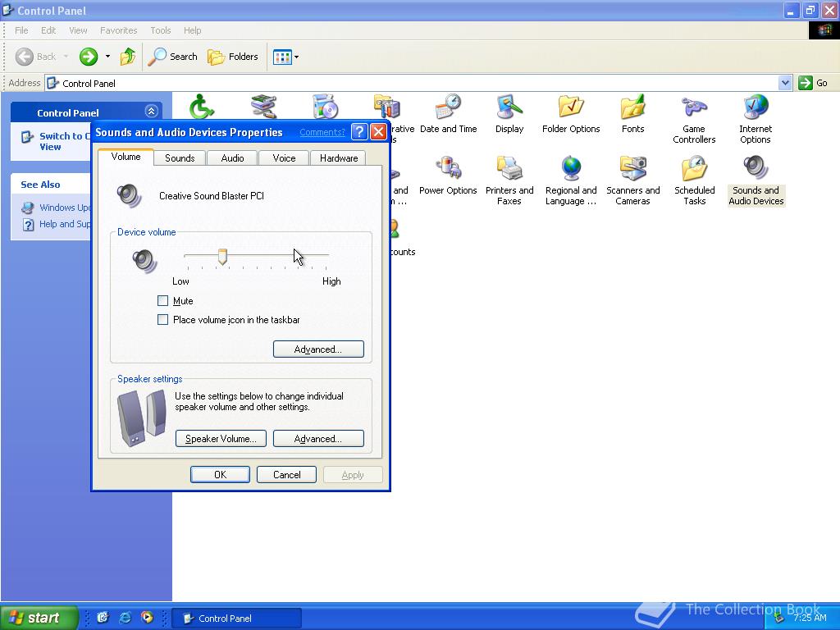Open the Favorites menu

118,30
